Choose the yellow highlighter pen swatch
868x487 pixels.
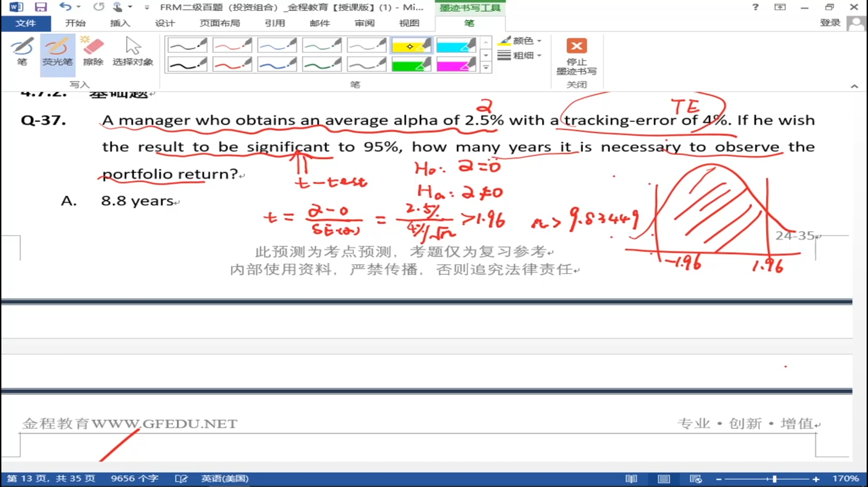tap(411, 46)
